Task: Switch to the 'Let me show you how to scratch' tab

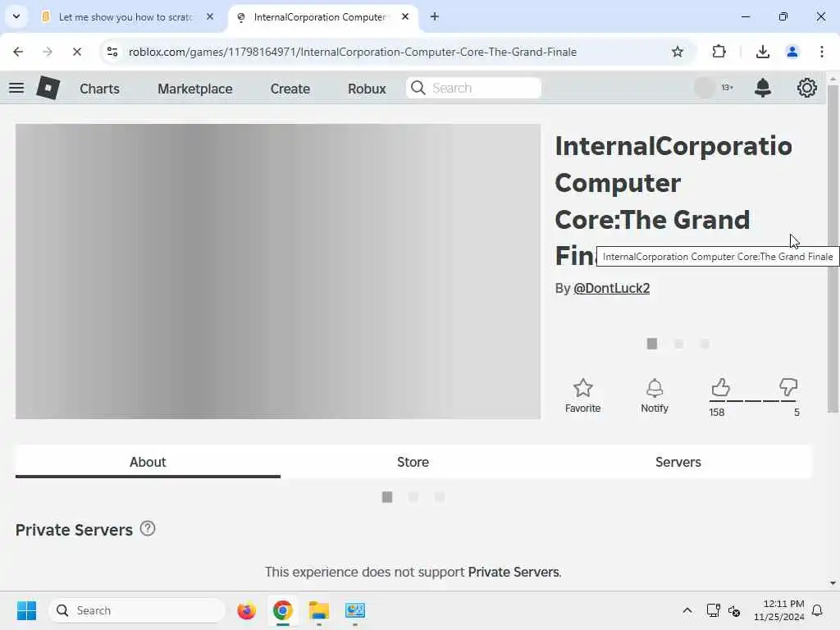Action: point(128,17)
